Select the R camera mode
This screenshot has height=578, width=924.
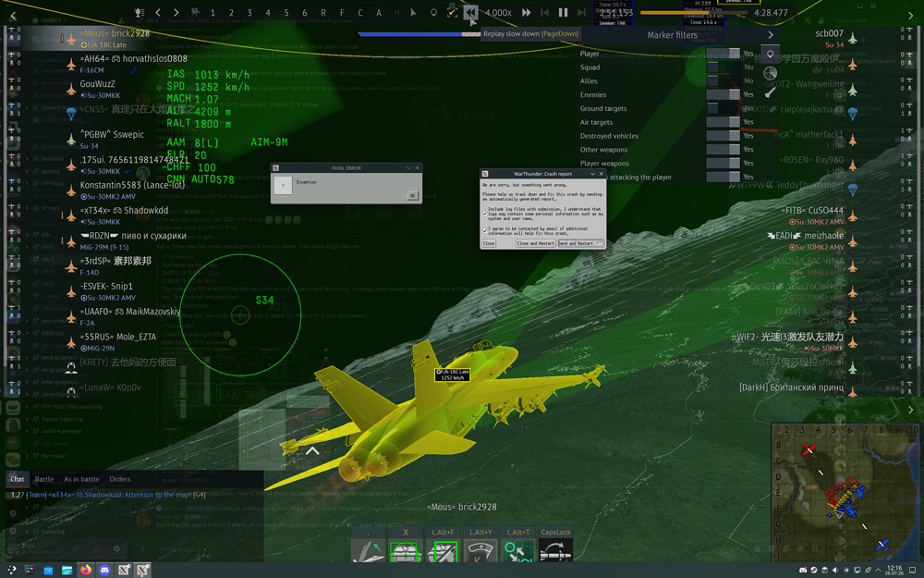322,12
